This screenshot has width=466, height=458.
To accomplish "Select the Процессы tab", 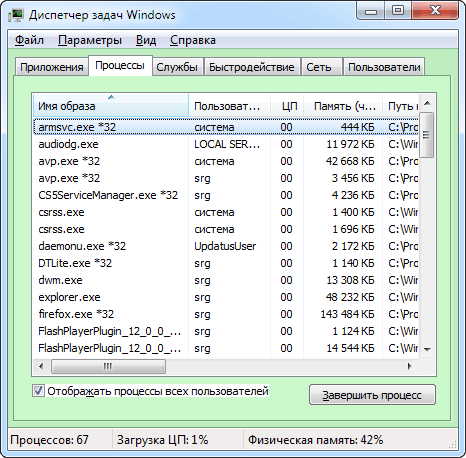I will [x=120, y=66].
